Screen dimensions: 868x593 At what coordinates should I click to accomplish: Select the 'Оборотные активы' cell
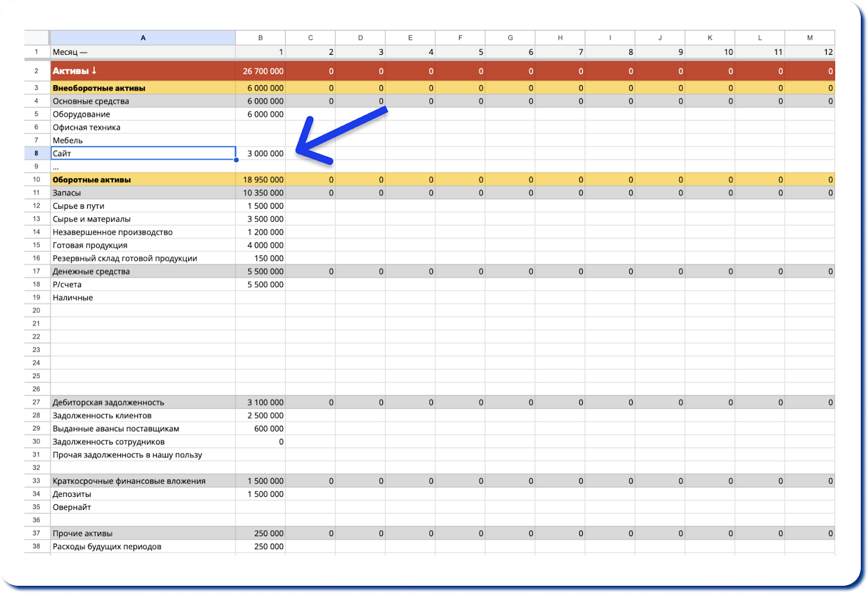(x=143, y=179)
